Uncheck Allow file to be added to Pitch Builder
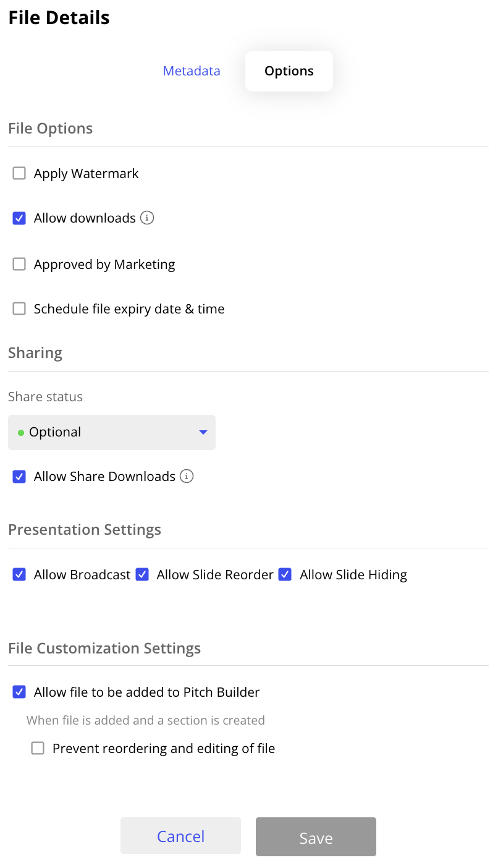 19,692
